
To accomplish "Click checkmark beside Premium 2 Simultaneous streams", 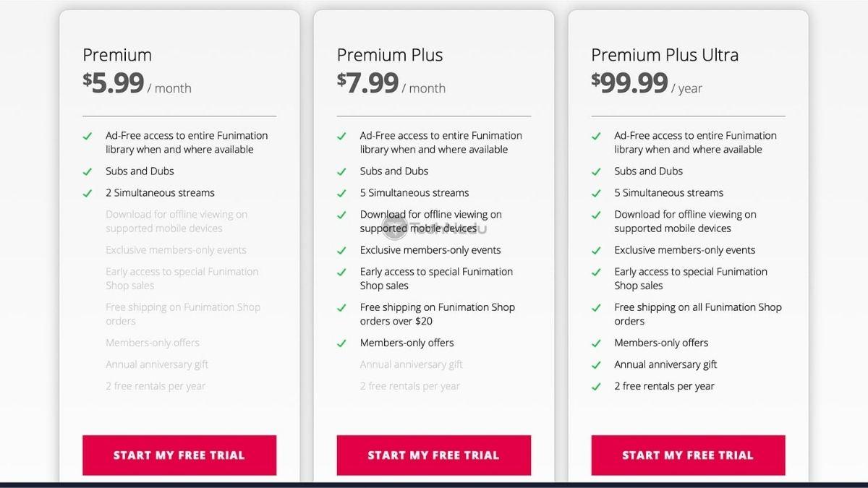I will tap(88, 193).
